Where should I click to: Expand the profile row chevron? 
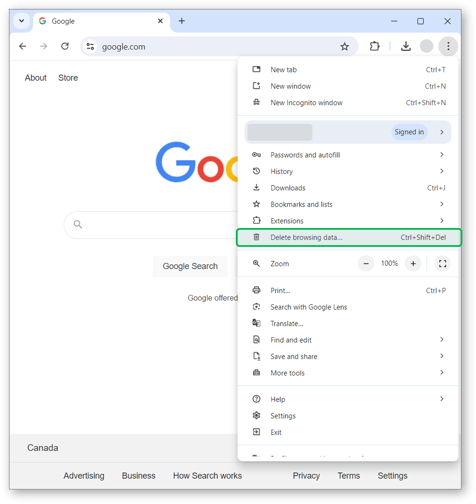pos(442,132)
